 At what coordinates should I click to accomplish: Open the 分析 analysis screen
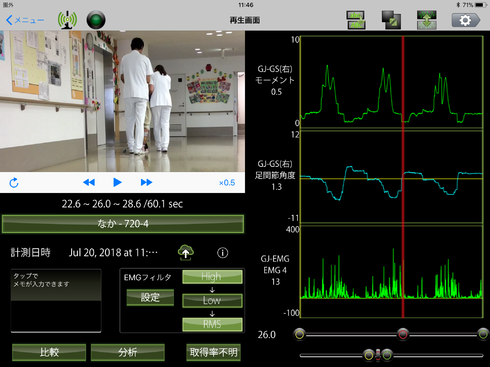click(128, 352)
